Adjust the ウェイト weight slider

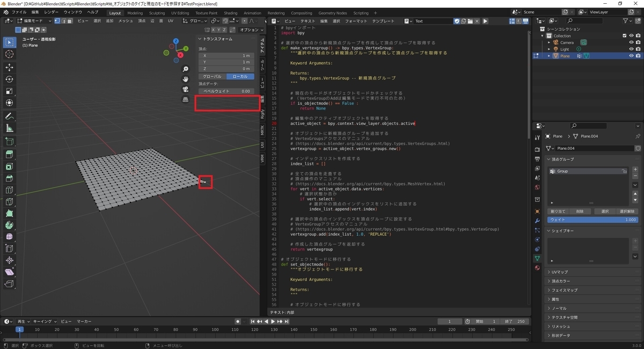(x=592, y=220)
